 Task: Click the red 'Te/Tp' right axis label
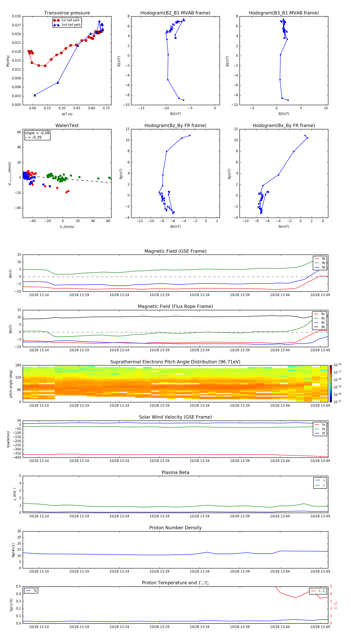pyautogui.click(x=336, y=605)
